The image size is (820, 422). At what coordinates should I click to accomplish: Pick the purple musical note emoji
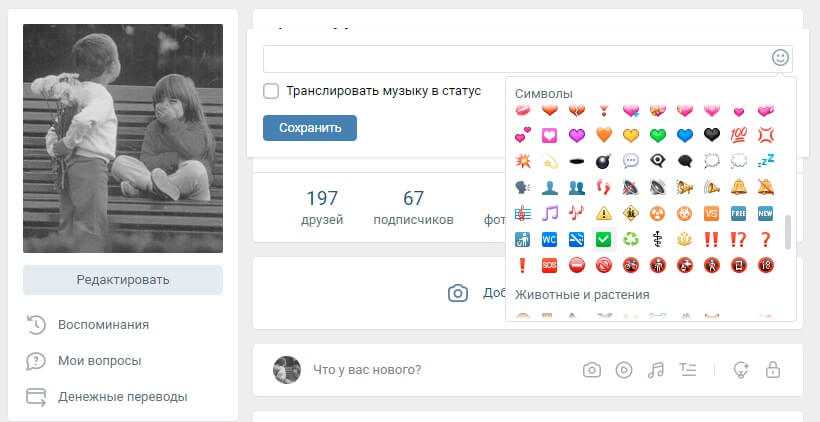[x=549, y=213]
